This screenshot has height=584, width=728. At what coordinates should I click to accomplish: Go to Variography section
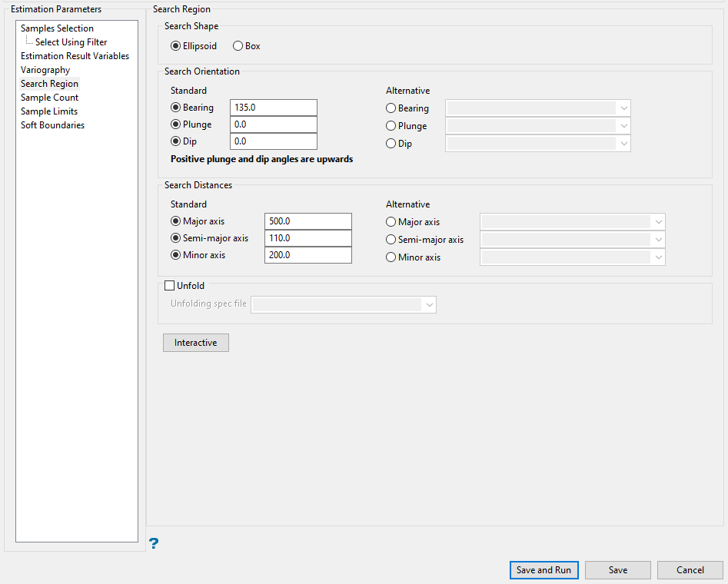pos(45,70)
